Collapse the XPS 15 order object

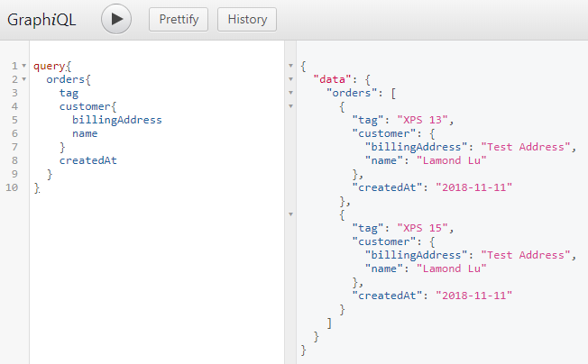289,214
